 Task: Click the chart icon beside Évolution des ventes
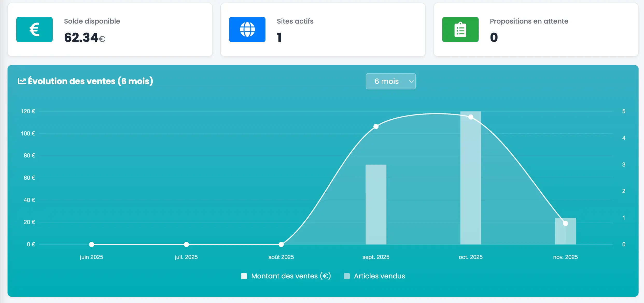22,81
